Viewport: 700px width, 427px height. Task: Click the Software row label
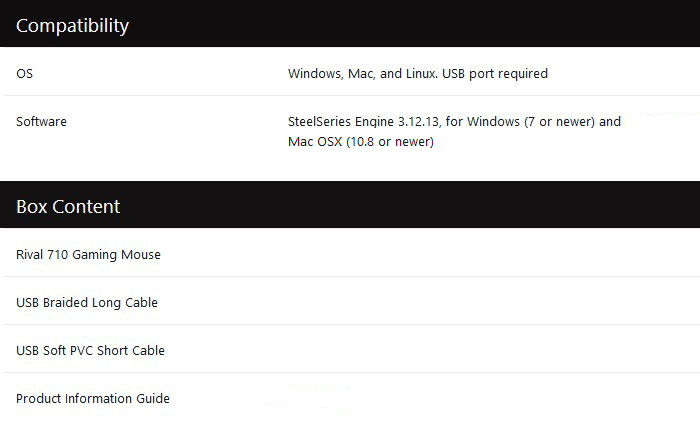point(41,121)
